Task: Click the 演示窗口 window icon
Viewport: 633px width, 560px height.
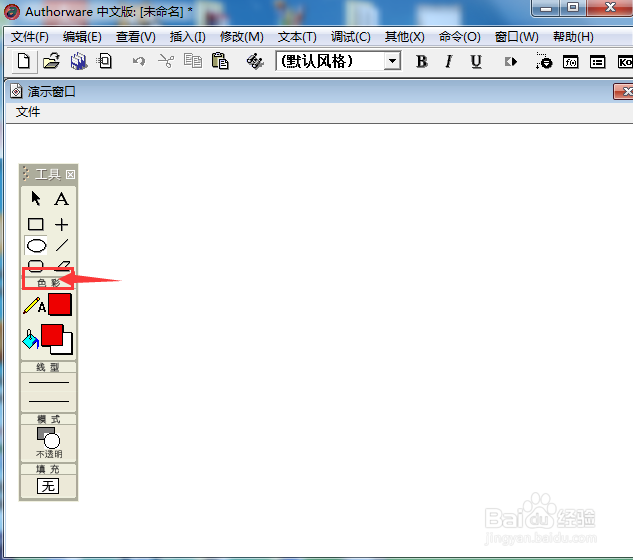Action: pyautogui.click(x=16, y=91)
